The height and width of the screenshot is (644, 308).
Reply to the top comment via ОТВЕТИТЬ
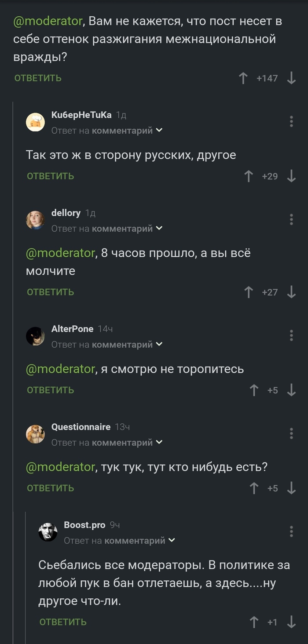point(38,78)
